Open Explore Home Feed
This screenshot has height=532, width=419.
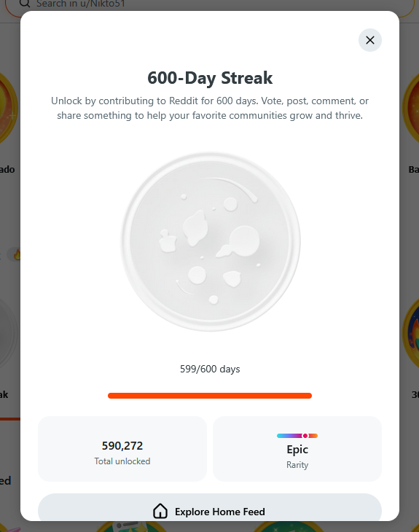coord(210,507)
